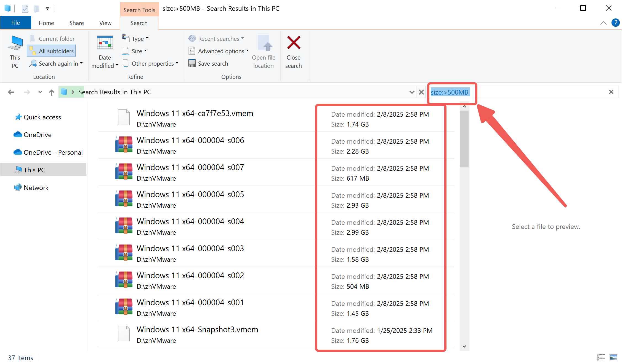Open the File tab

tap(15, 23)
